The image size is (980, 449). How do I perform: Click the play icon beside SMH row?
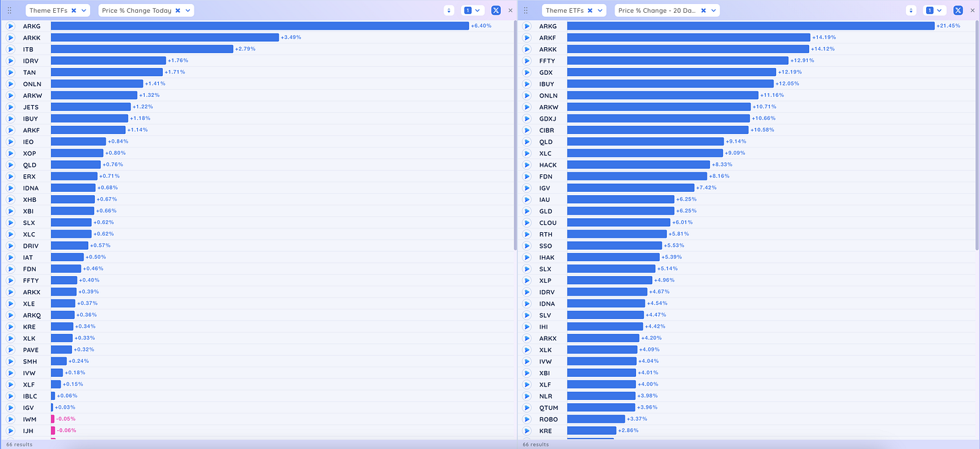[x=11, y=361]
